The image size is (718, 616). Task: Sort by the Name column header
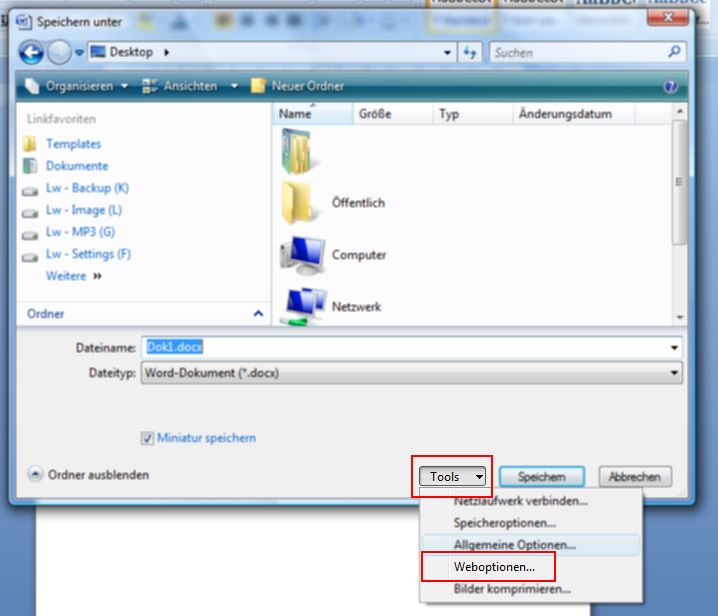(313, 114)
